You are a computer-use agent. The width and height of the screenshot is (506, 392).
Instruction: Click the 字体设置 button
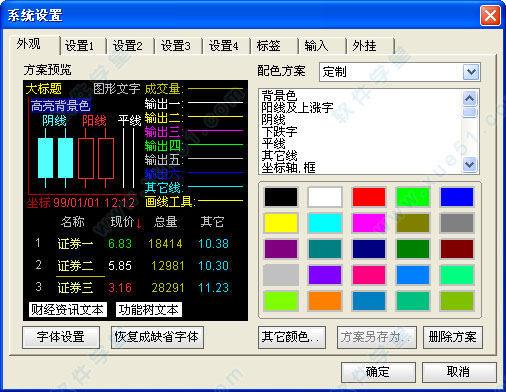tap(61, 337)
